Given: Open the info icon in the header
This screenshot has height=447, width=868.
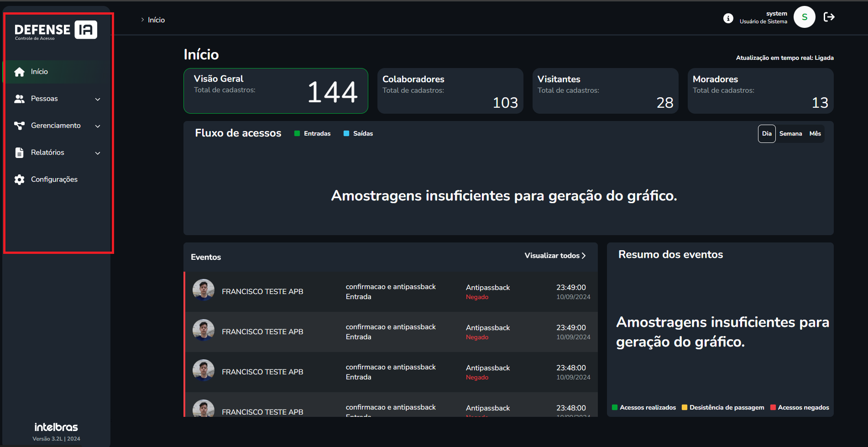Looking at the screenshot, I should (728, 18).
